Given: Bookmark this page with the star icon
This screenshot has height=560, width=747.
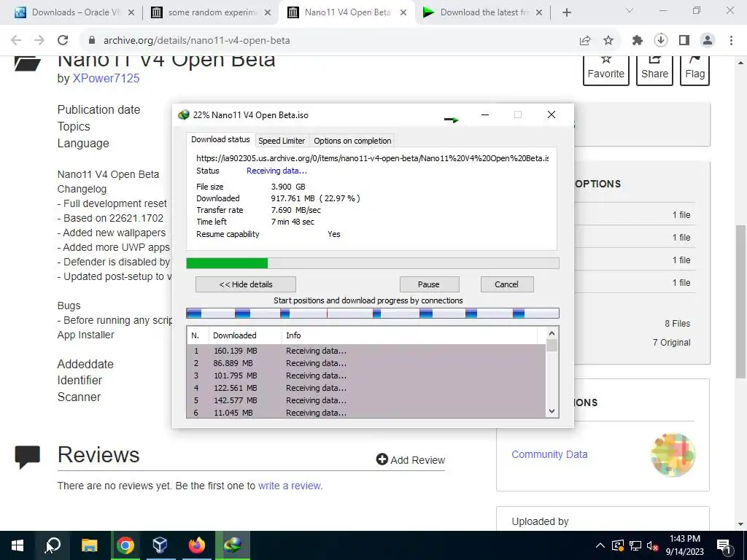Looking at the screenshot, I should click(608, 41).
